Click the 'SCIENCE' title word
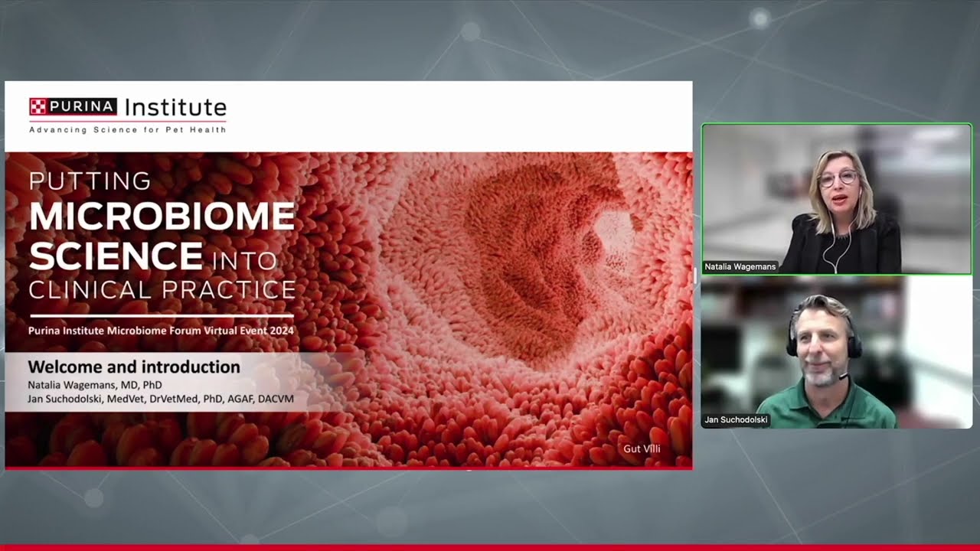This screenshot has height=551, width=980. pyautogui.click(x=116, y=255)
